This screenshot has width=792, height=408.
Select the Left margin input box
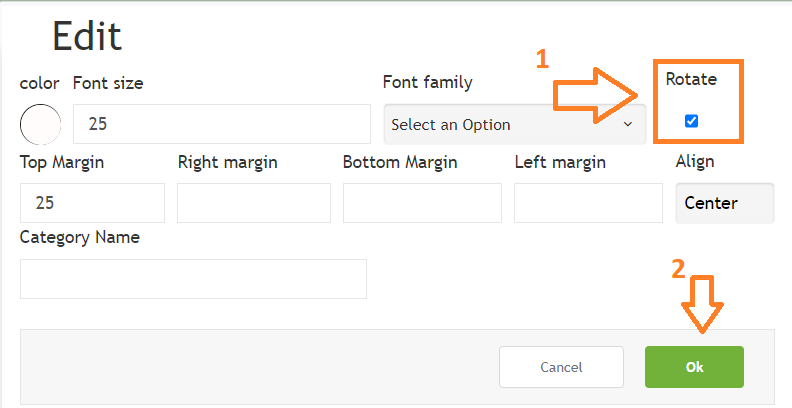(x=588, y=202)
